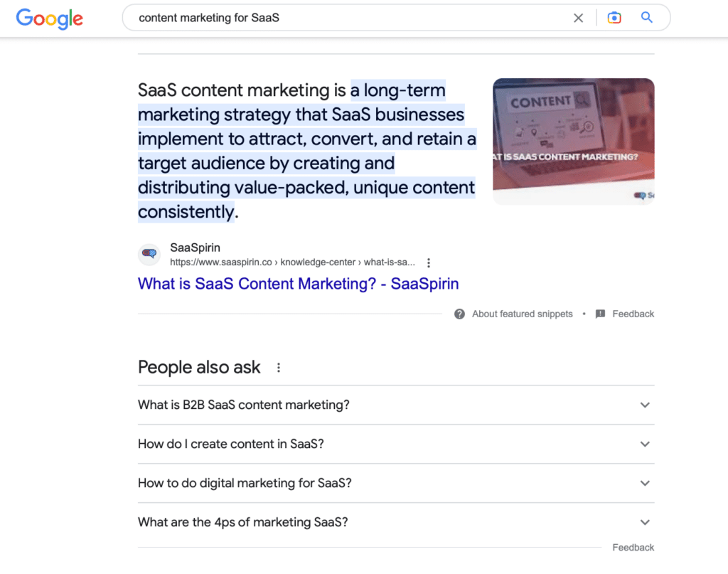Click Feedback next to featured snippets
This screenshot has width=728, height=574.
pyautogui.click(x=633, y=314)
